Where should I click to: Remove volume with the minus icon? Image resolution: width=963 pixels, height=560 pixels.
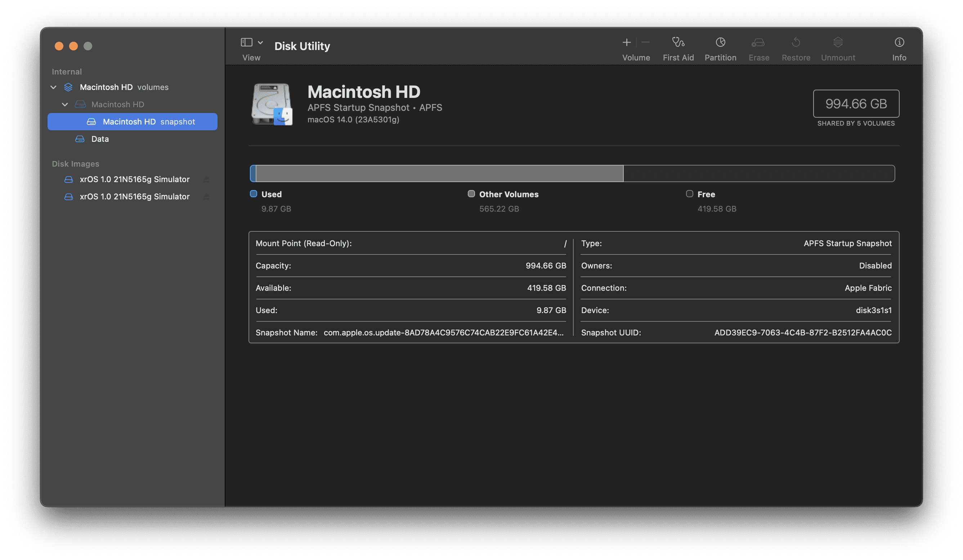[645, 42]
